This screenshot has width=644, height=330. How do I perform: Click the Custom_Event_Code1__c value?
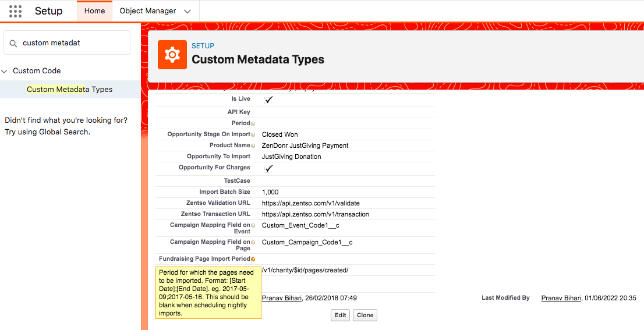click(300, 225)
